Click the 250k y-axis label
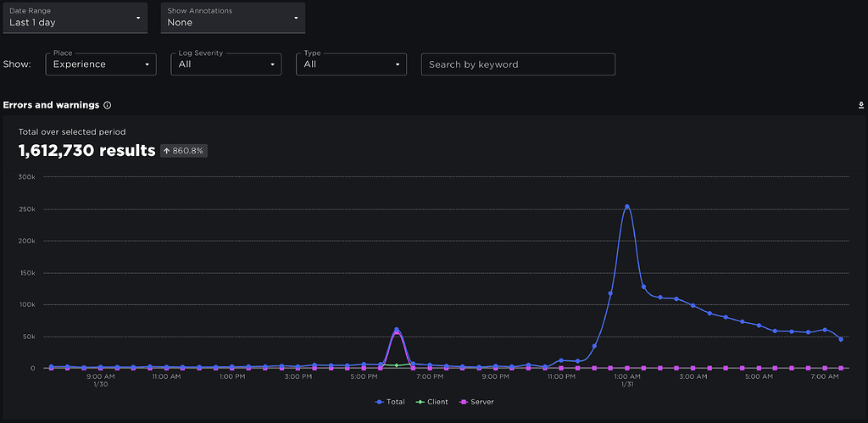This screenshot has width=868, height=423. pos(28,209)
